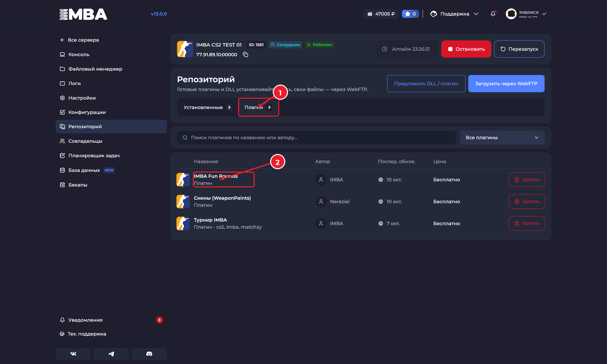
Task: Delete the Скины (WeaponPaints) plugin
Action: 527,202
